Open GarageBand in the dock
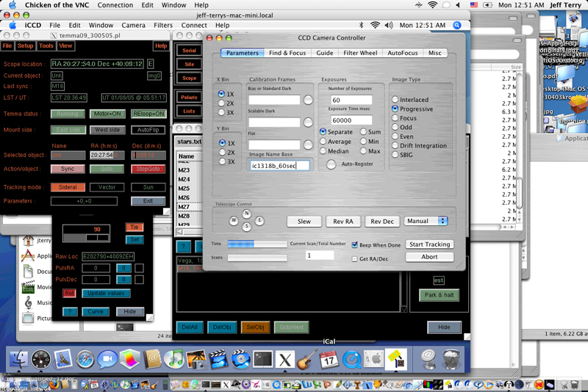 306,359
